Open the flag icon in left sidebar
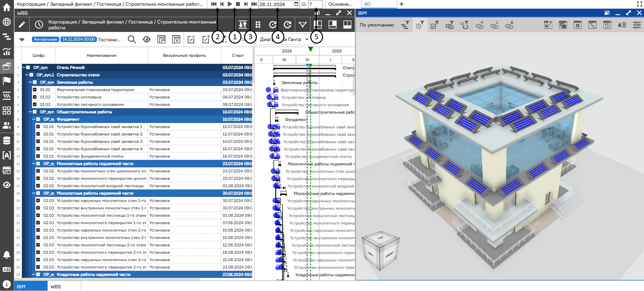Screen dimensions: 644x291 pyautogui.click(x=7, y=81)
